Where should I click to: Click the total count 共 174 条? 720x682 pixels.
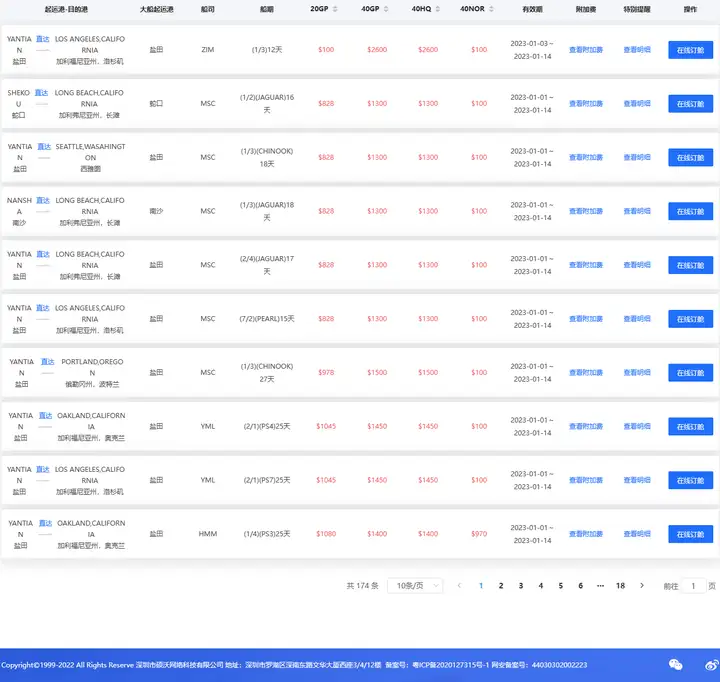click(x=362, y=586)
